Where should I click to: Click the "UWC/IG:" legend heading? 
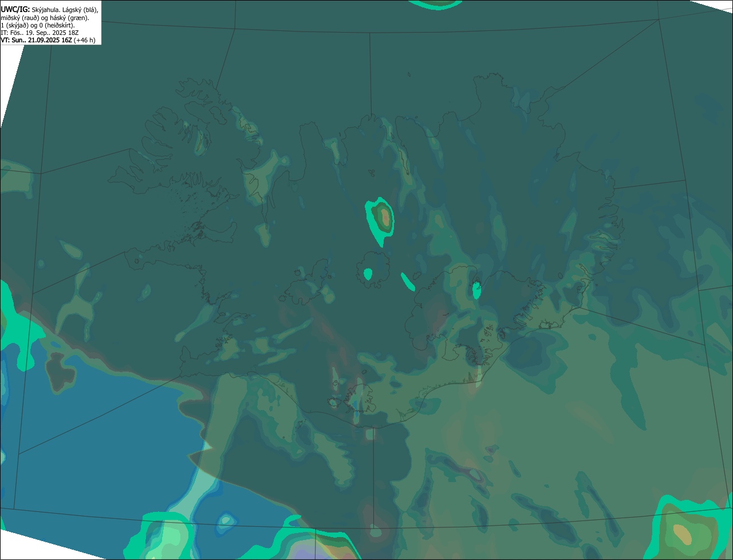coord(15,10)
